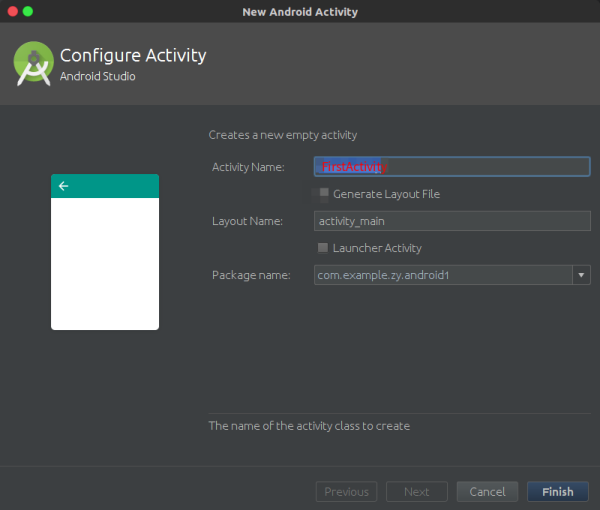The image size is (600, 510).
Task: Focus the Activity Name input field
Action: point(452,166)
